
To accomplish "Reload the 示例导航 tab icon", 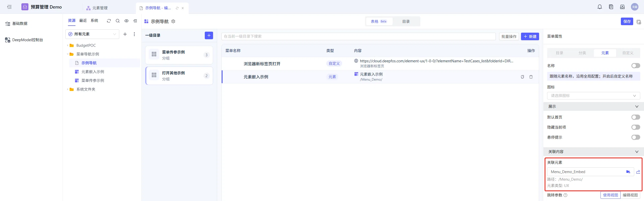I will pos(177,8).
